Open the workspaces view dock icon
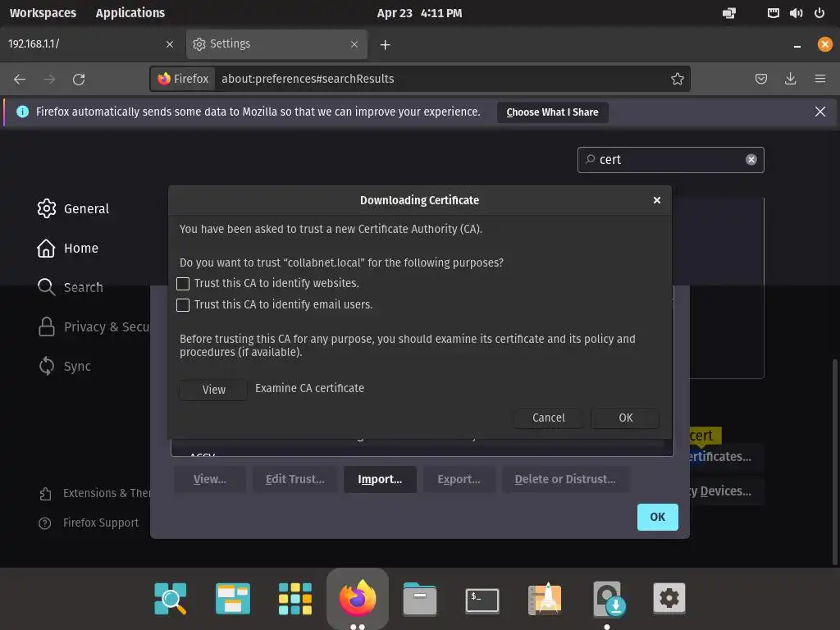Screen dimensions: 840x630 (x=232, y=598)
